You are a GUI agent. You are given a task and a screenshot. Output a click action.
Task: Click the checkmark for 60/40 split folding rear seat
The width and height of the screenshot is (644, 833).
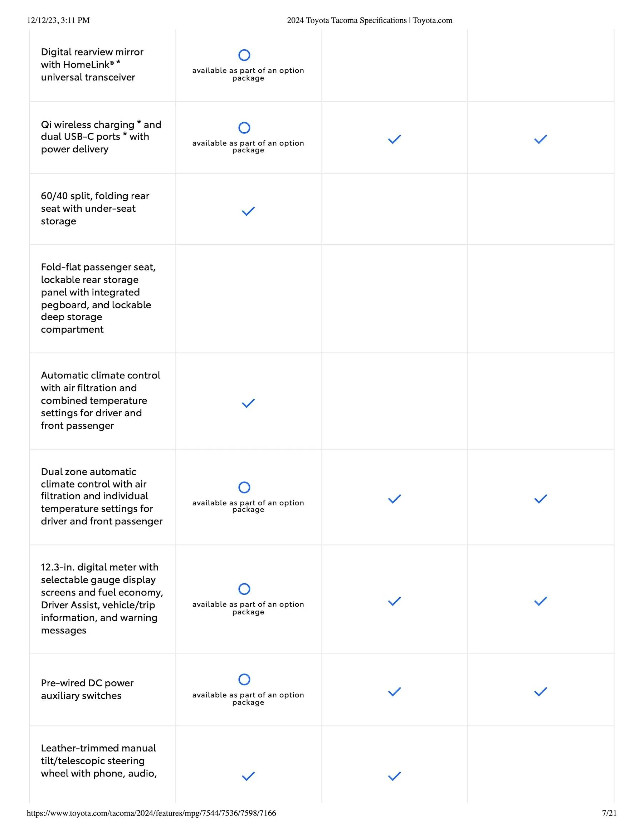coord(248,211)
